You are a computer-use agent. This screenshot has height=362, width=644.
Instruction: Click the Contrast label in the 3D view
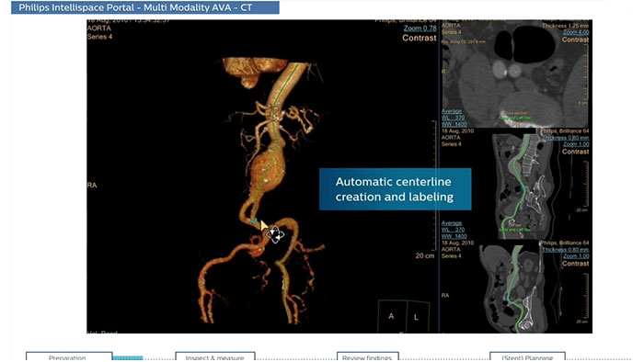coord(420,38)
